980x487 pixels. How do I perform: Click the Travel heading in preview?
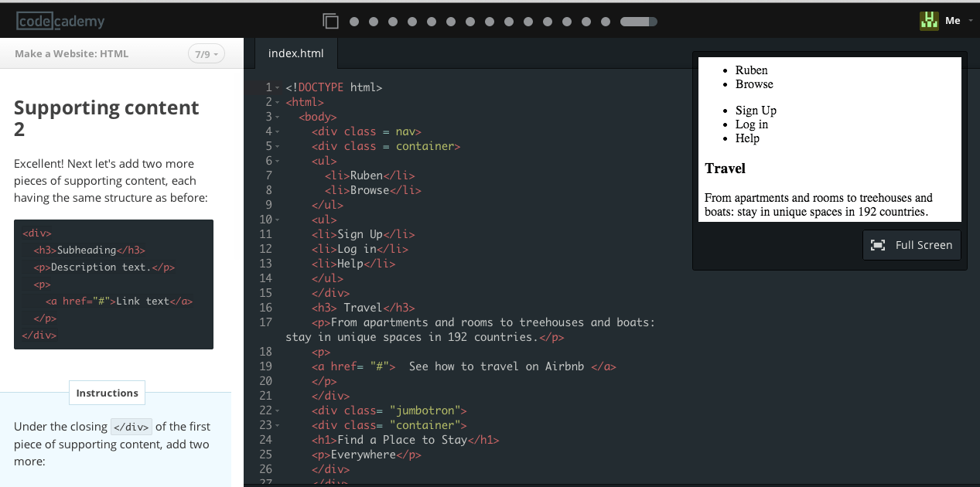(725, 169)
